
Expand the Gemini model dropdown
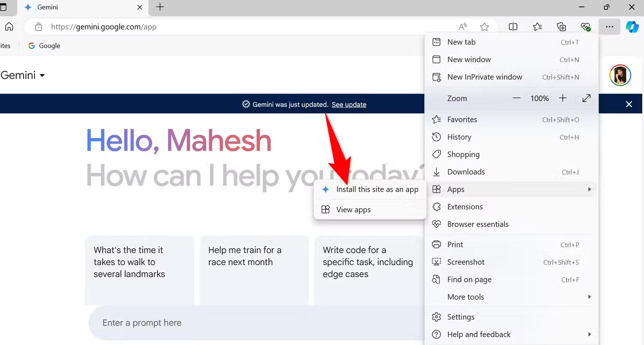(x=23, y=75)
